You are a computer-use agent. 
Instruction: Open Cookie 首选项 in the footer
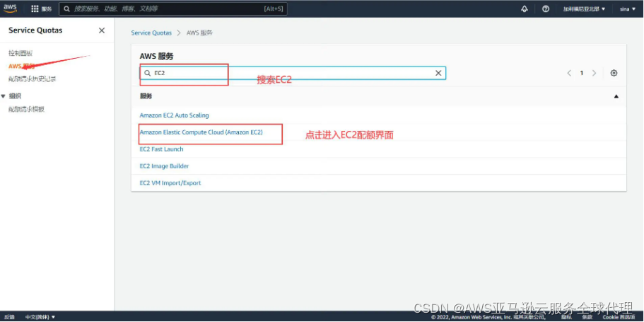[x=619, y=317]
